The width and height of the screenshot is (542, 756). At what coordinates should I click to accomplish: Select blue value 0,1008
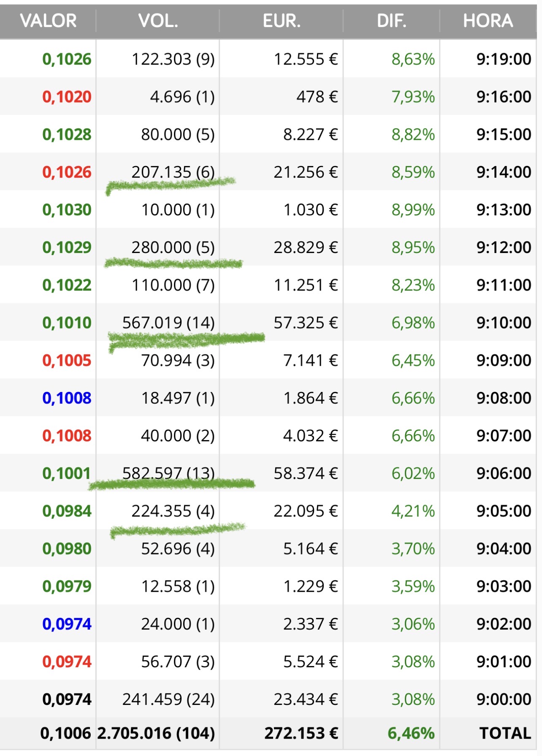tap(67, 398)
